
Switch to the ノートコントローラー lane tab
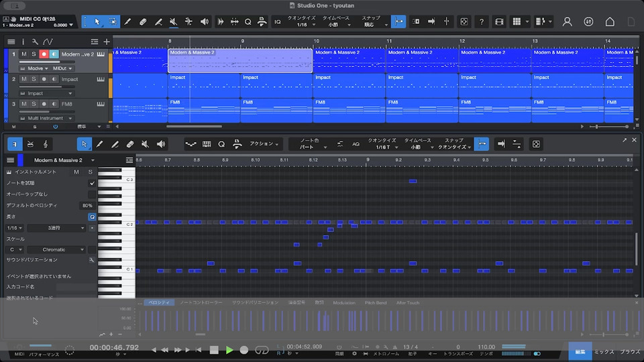[201, 303]
